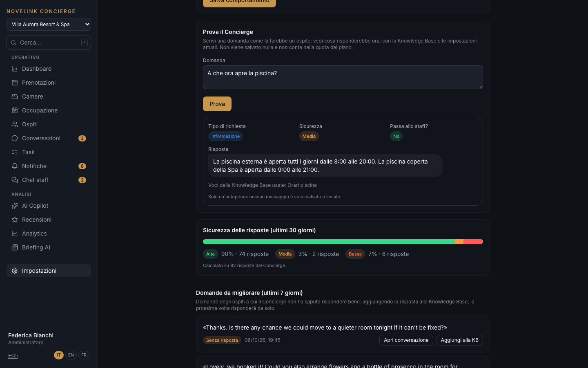Click the Informazione request type badge
588x368 pixels.
[x=226, y=136]
